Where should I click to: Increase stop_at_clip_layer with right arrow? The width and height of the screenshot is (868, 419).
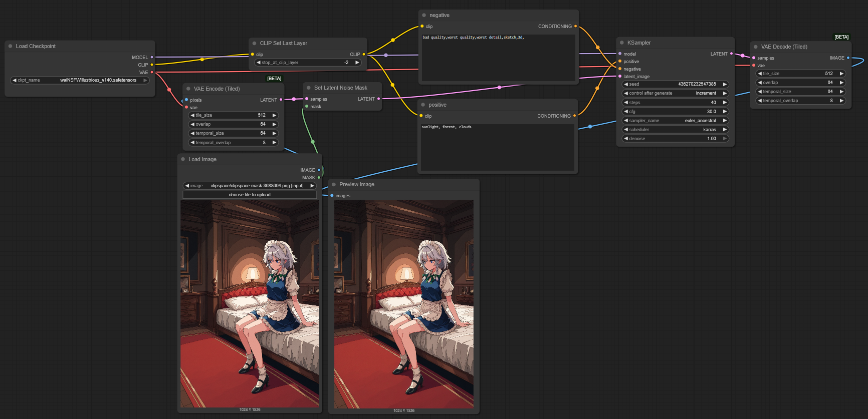[357, 63]
